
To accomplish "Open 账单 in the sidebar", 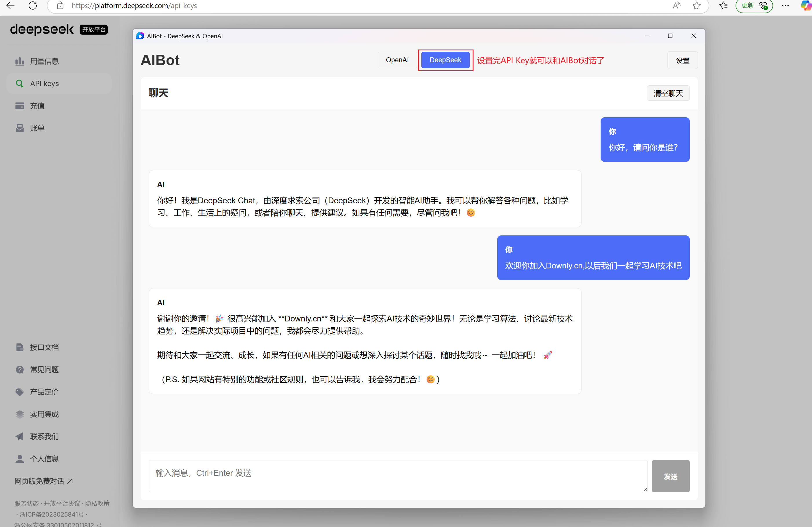I will pyautogui.click(x=59, y=128).
